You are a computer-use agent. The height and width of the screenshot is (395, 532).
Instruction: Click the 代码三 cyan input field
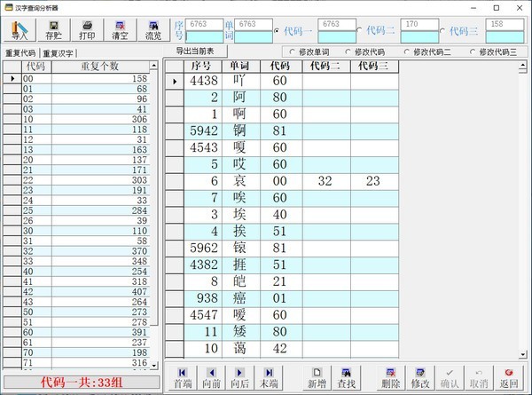coord(505,37)
